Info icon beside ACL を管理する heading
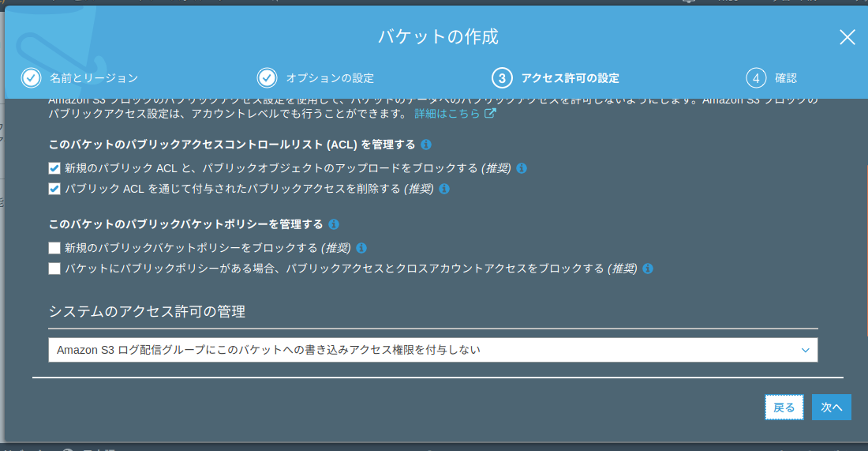The width and height of the screenshot is (868, 451). 425,145
